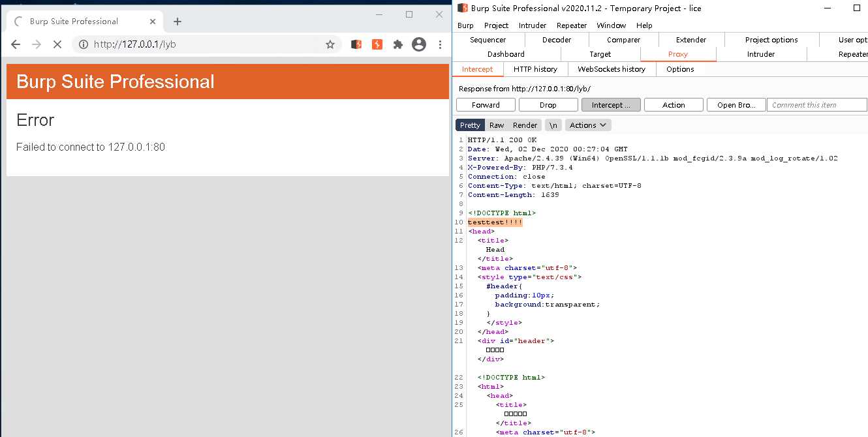Stop loading the page in Chrome
Image resolution: width=868 pixels, height=437 pixels.
[57, 44]
